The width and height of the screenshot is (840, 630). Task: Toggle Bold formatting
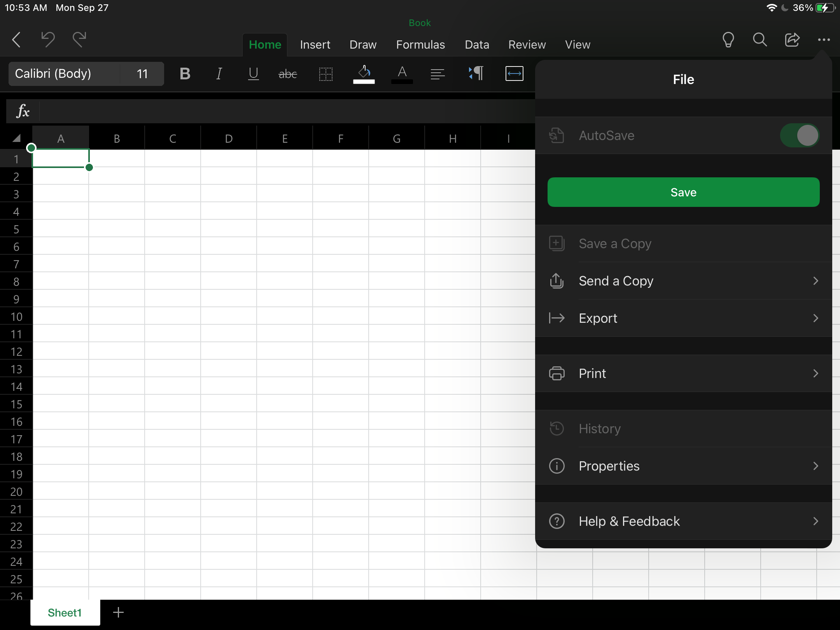click(x=185, y=73)
